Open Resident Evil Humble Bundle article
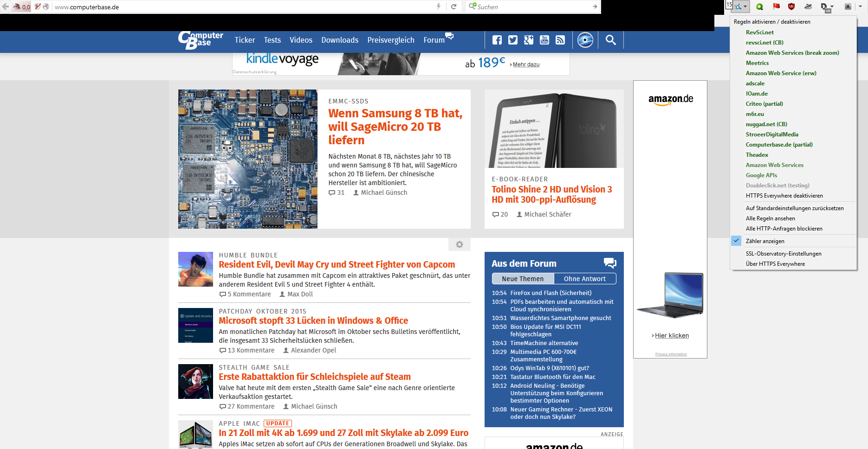The height and width of the screenshot is (449, 868). (x=337, y=264)
